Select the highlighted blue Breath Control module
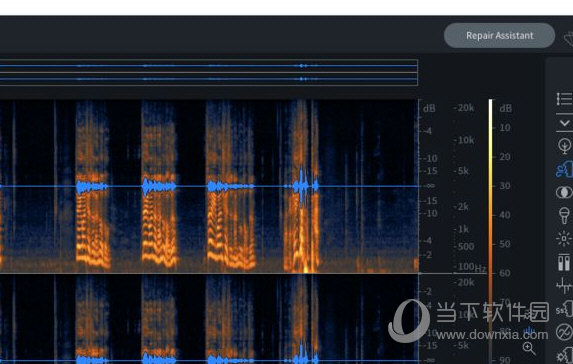Image resolution: width=573 pixels, height=364 pixels. [x=565, y=169]
